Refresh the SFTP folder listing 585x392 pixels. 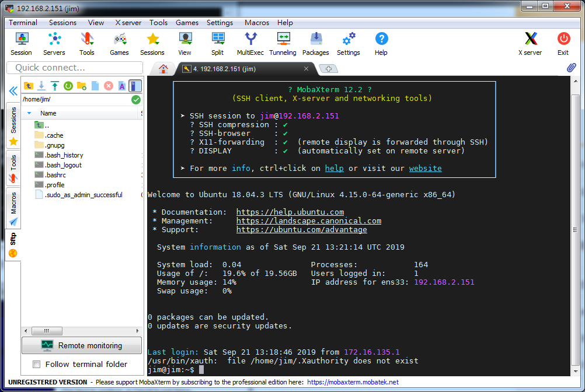(68, 86)
